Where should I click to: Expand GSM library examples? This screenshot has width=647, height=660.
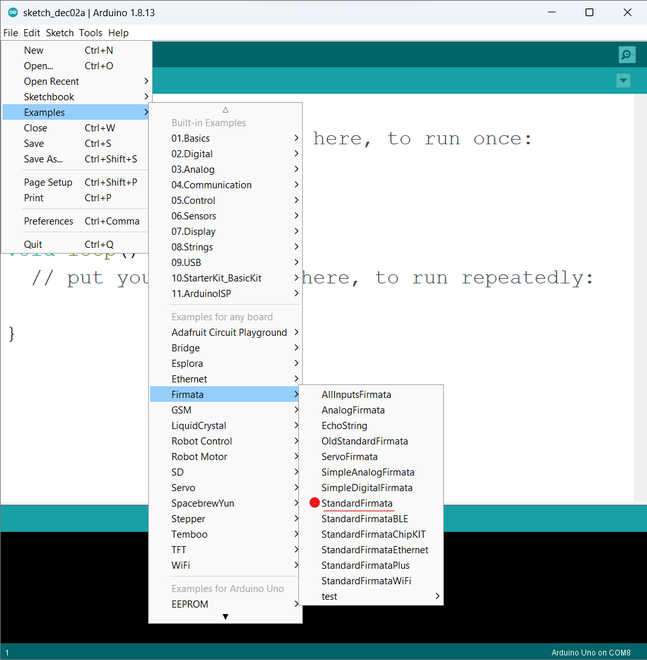[x=225, y=410]
